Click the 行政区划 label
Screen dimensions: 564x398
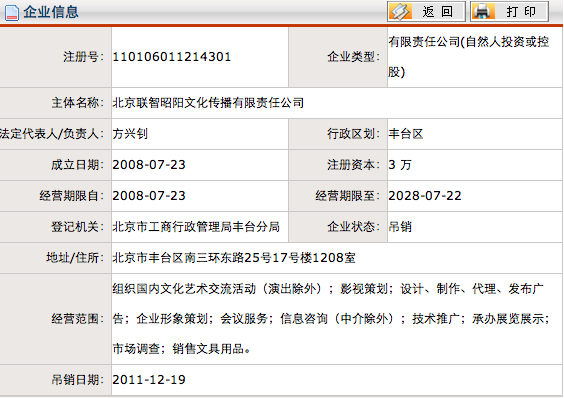[354, 134]
